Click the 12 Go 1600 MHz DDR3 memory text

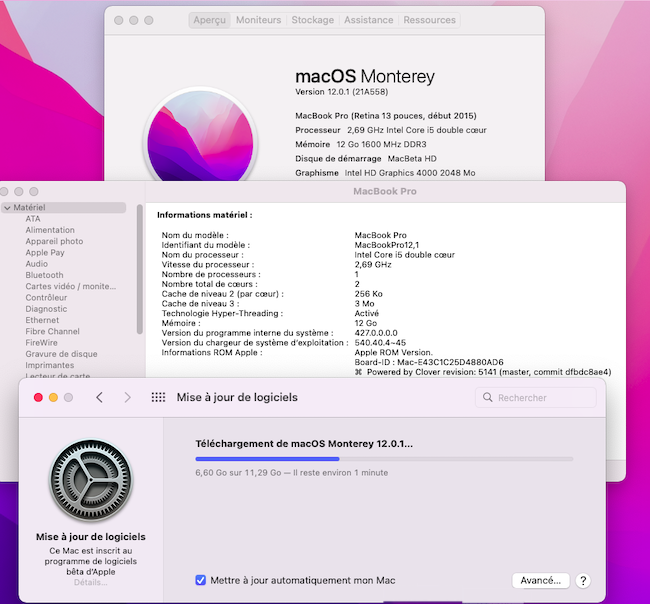(x=381, y=144)
